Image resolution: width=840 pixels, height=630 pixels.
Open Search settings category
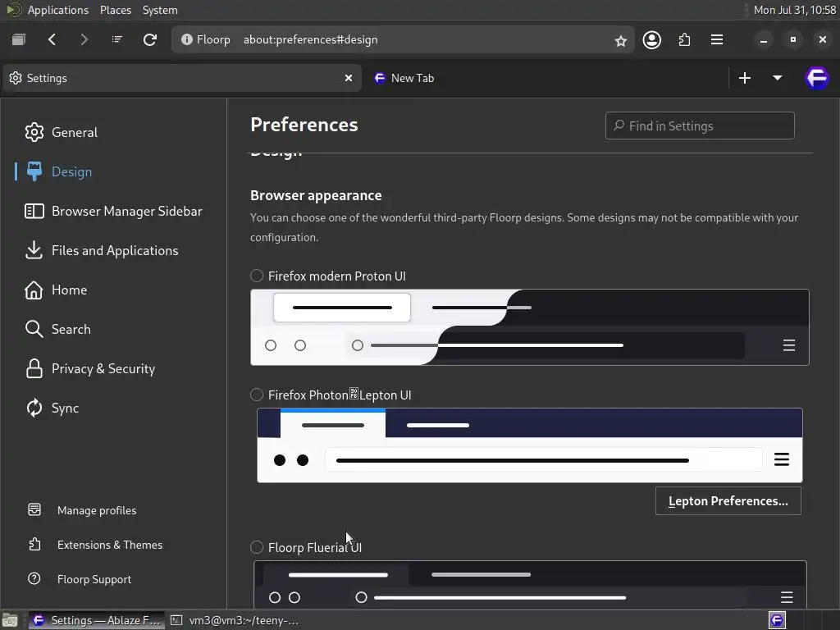58,330
